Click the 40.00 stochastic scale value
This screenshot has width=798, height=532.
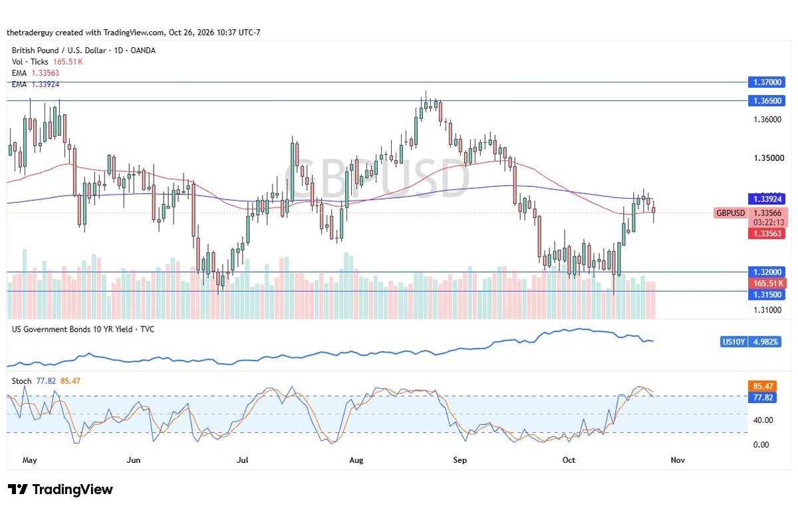point(763,420)
